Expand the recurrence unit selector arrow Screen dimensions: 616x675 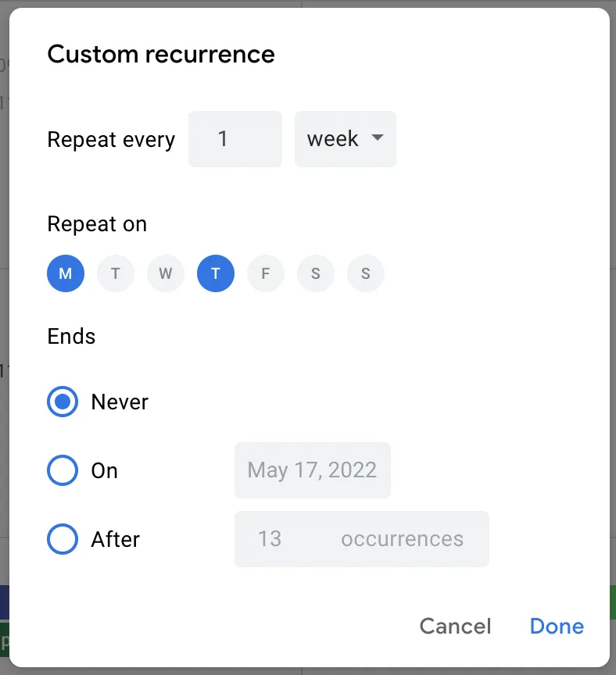378,139
